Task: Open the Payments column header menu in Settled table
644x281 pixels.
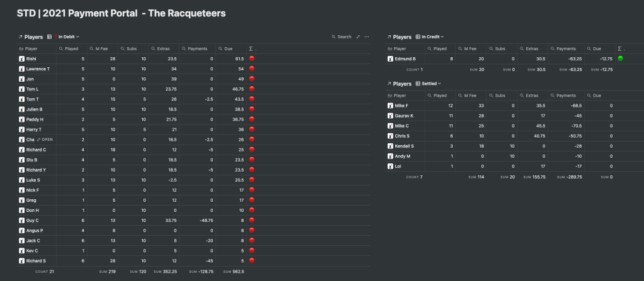Action: pyautogui.click(x=566, y=96)
